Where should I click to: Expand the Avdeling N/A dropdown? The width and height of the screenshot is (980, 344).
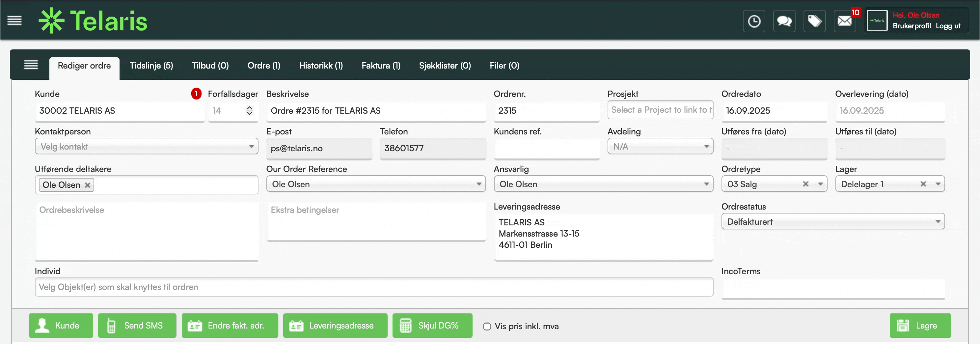661,147
